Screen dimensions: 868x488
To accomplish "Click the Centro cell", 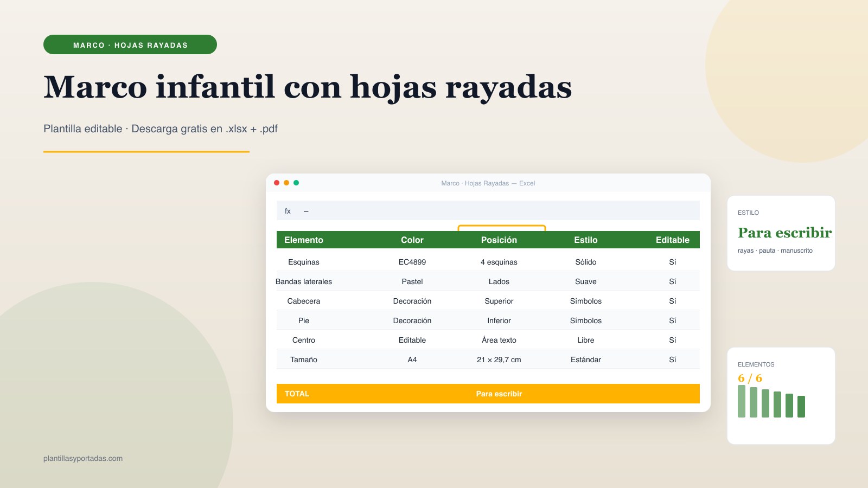I will (304, 340).
